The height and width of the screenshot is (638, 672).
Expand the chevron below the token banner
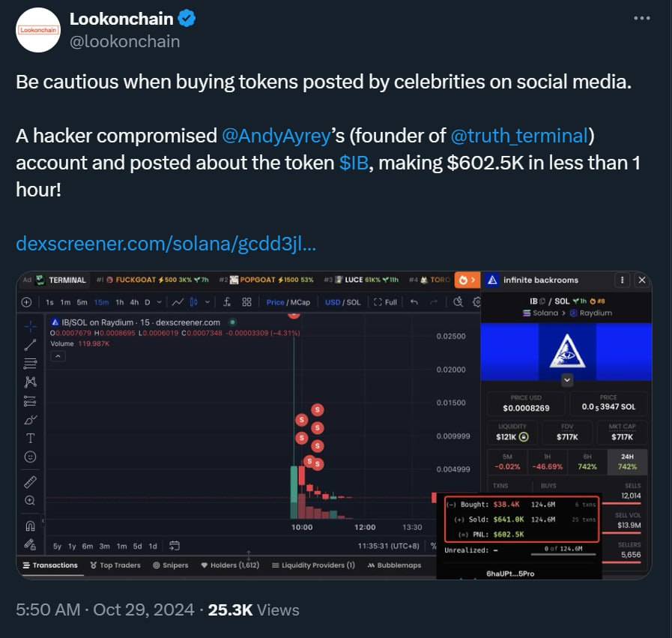coord(567,380)
